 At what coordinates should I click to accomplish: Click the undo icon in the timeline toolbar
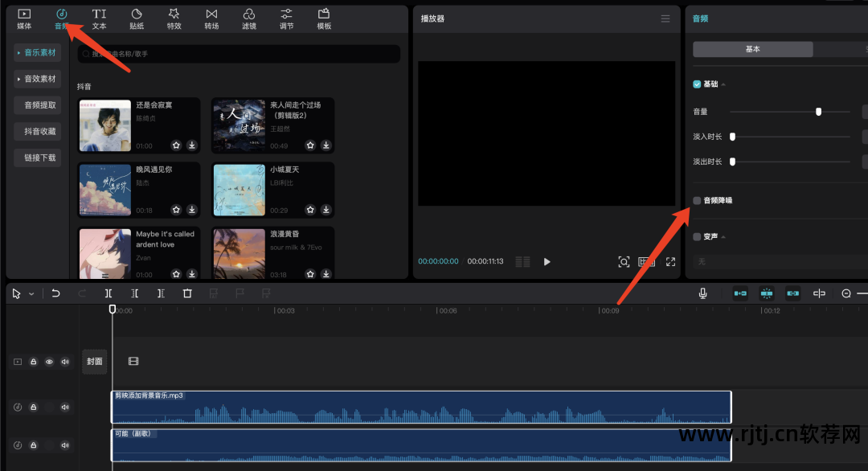(55, 293)
